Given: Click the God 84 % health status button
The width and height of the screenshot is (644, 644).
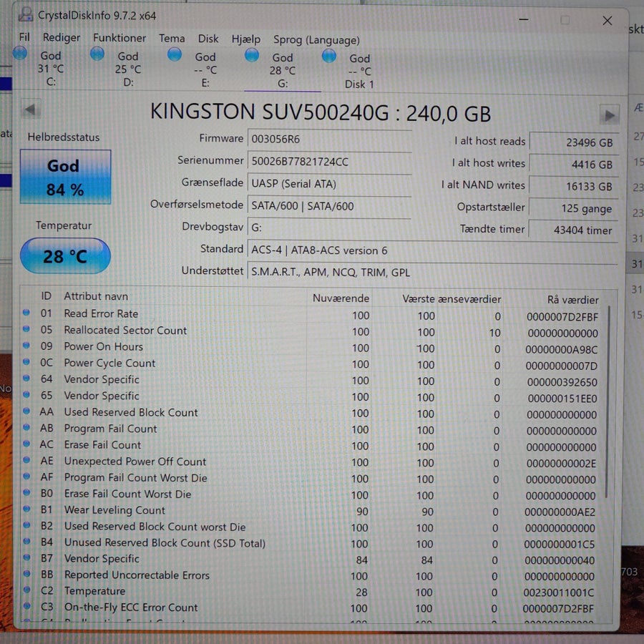Looking at the screenshot, I should [x=65, y=177].
